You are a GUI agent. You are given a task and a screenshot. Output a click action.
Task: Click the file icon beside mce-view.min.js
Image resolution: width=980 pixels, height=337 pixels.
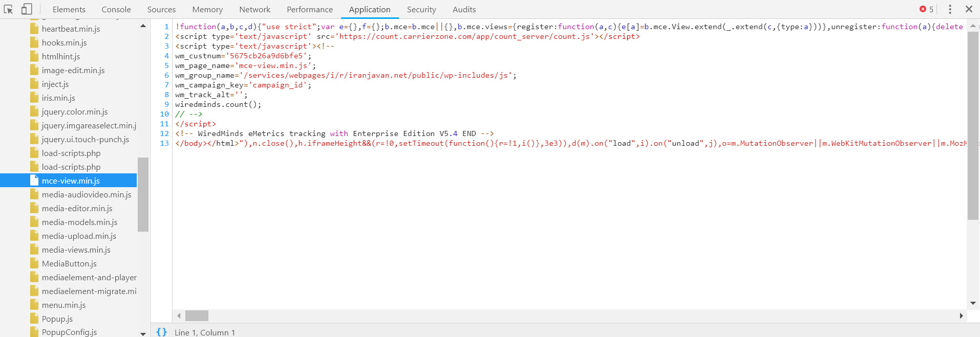pos(34,181)
